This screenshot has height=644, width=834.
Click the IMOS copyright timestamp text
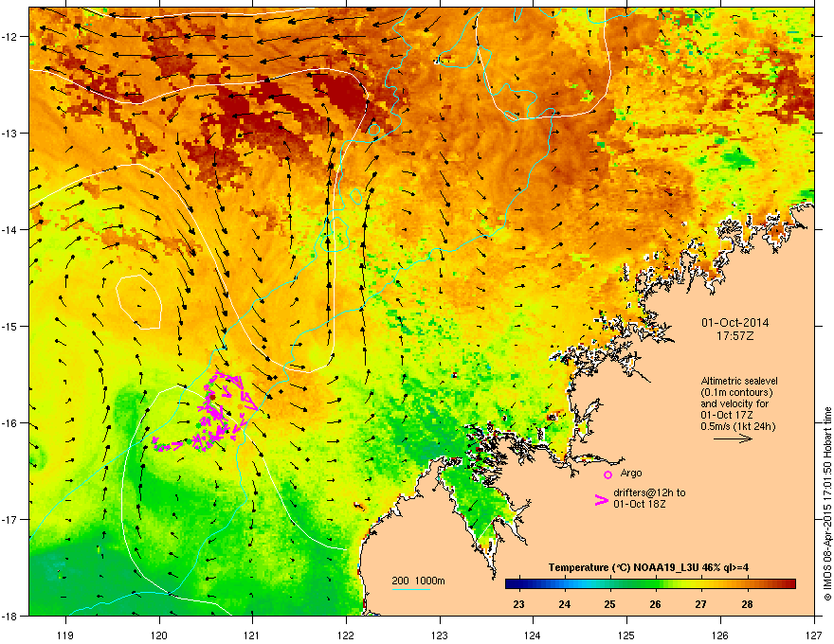coord(827,504)
